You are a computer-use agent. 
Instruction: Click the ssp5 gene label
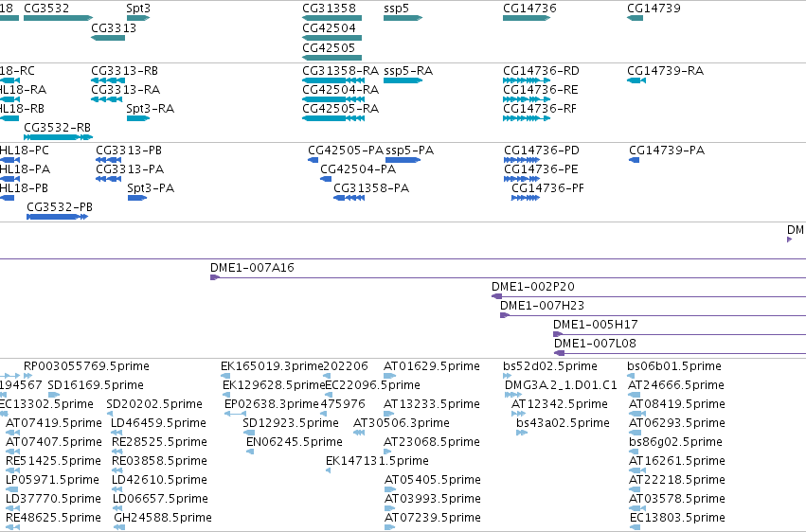pyautogui.click(x=396, y=9)
